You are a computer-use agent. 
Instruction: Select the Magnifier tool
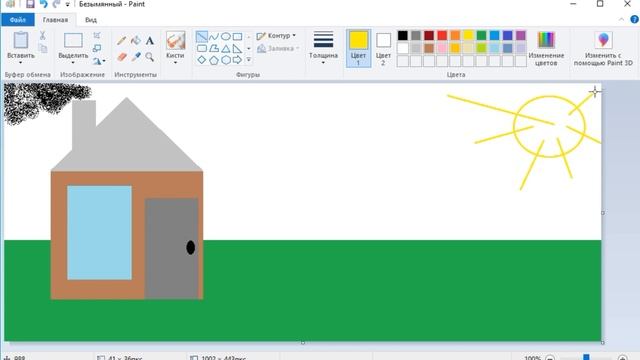click(x=150, y=57)
